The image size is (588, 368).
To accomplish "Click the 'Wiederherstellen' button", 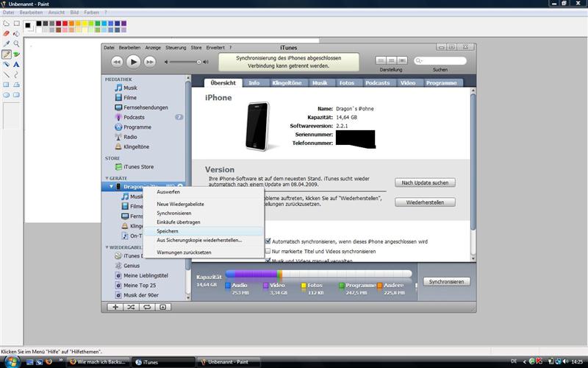I will pos(425,202).
